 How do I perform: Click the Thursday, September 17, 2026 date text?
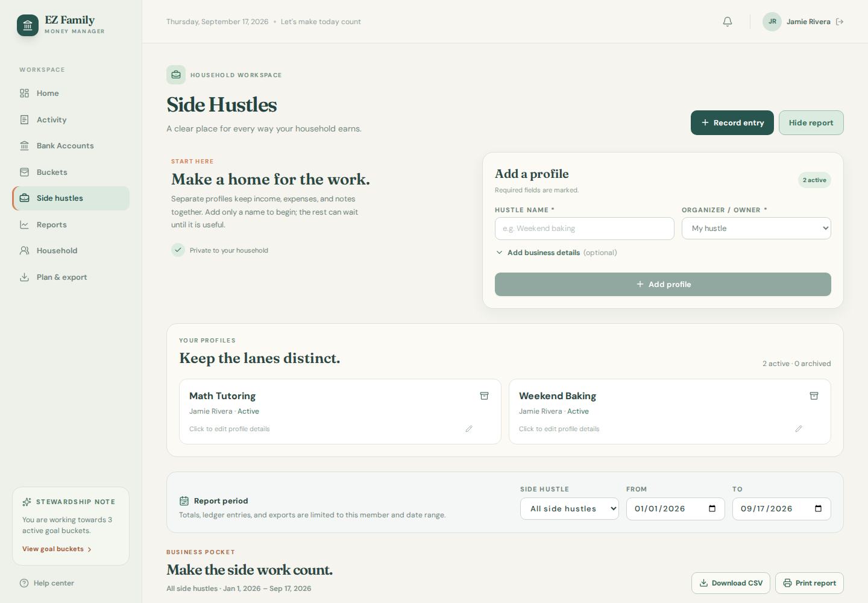(x=218, y=22)
